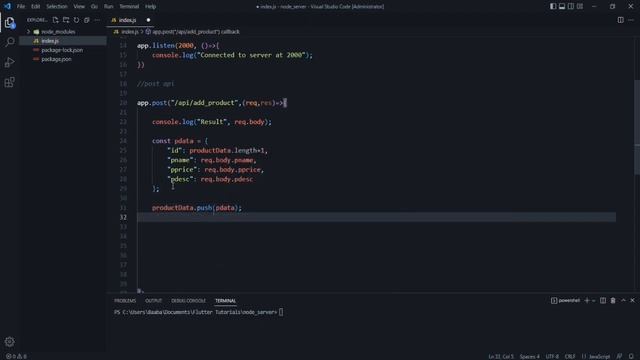Select the powershell terminal label

point(565,300)
